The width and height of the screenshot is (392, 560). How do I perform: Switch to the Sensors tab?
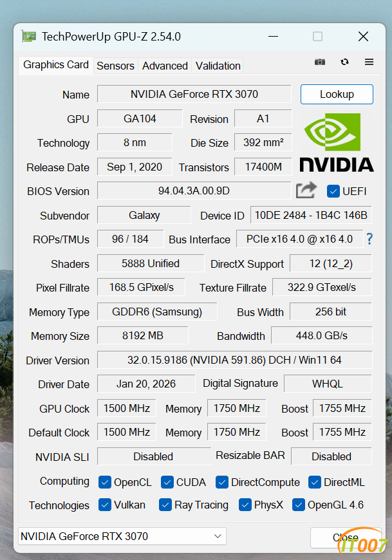point(115,66)
